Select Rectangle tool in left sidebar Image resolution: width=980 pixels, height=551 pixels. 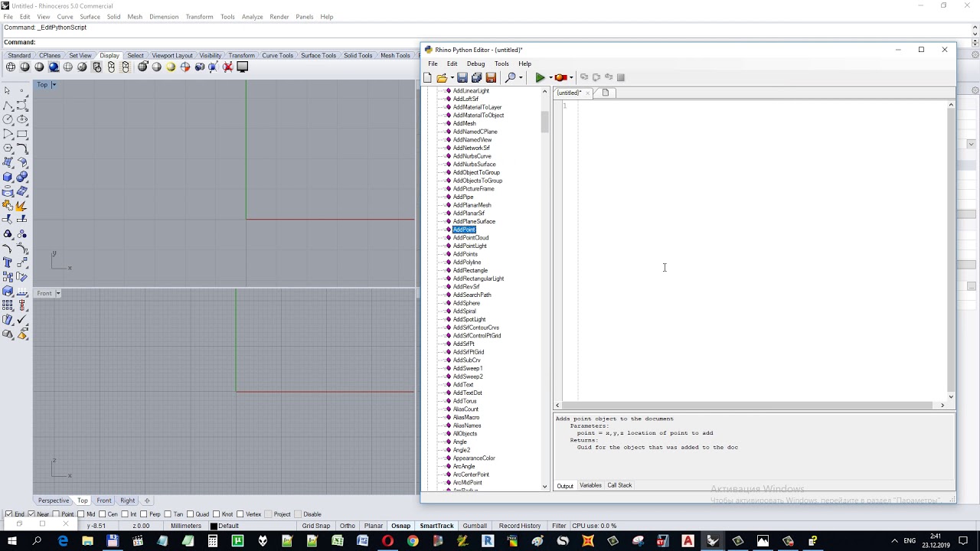[x=22, y=134]
